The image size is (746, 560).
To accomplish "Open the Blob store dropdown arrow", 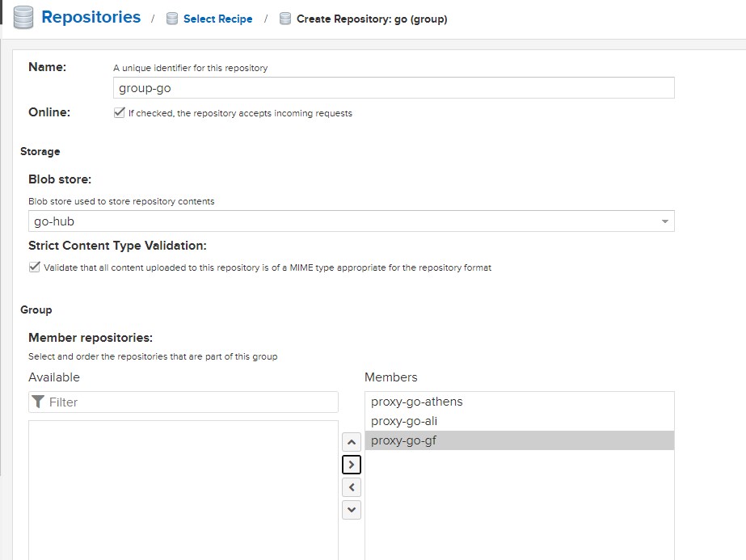I will point(664,221).
